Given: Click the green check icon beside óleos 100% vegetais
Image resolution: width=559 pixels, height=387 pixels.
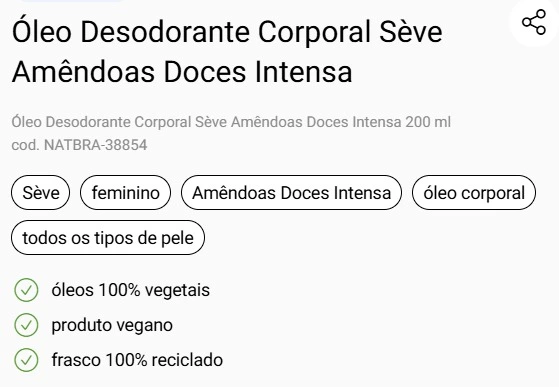Looking at the screenshot, I should click(26, 290).
